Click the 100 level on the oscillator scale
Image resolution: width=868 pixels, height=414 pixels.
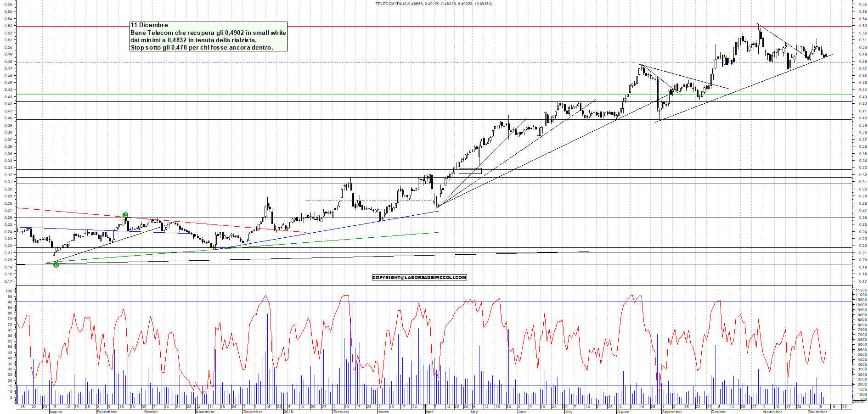[x=9, y=291]
